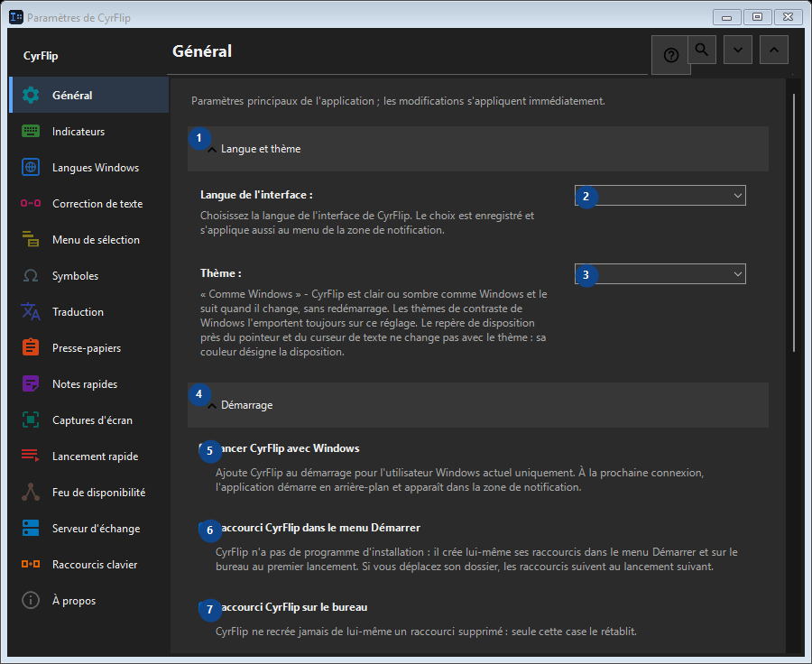Toggle the 'Lancer CyrFlip avec Windows' checkbox

click(206, 448)
